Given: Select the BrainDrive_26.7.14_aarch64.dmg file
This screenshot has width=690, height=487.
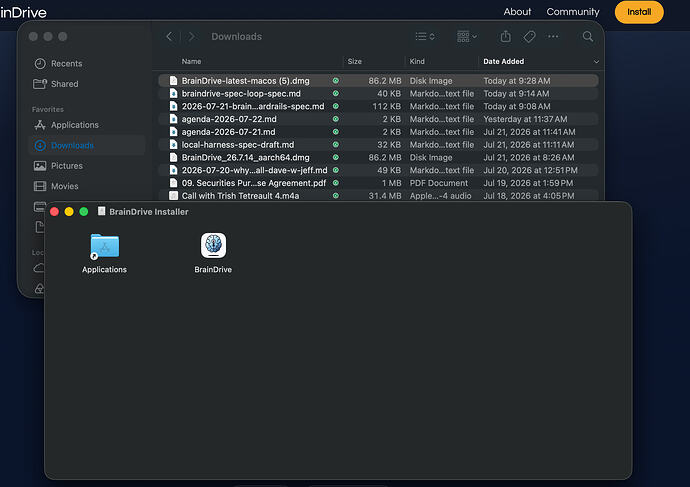Looking at the screenshot, I should pos(378,157).
